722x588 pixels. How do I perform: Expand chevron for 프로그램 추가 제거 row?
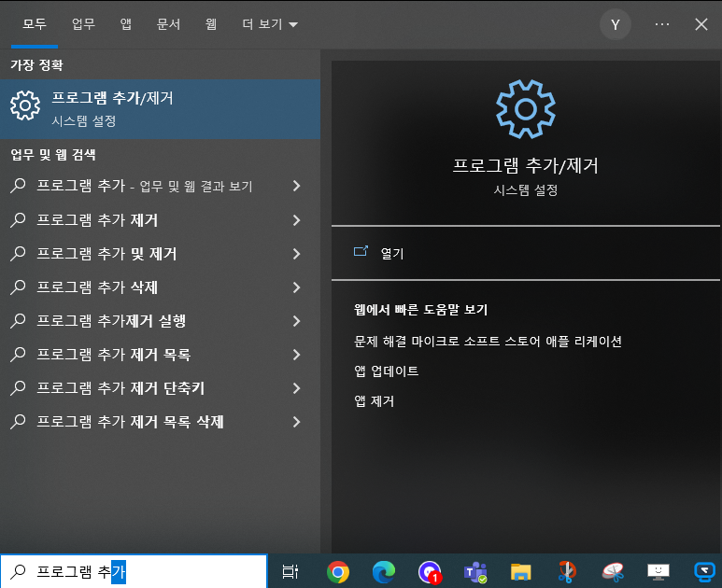point(296,220)
